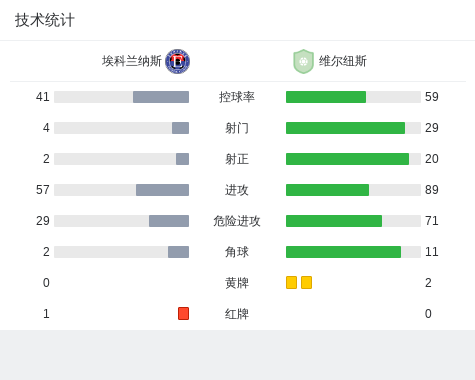475x380 pixels.
Task: Click the 埃科兰纳斯 team crest logo
Action: coord(178,61)
